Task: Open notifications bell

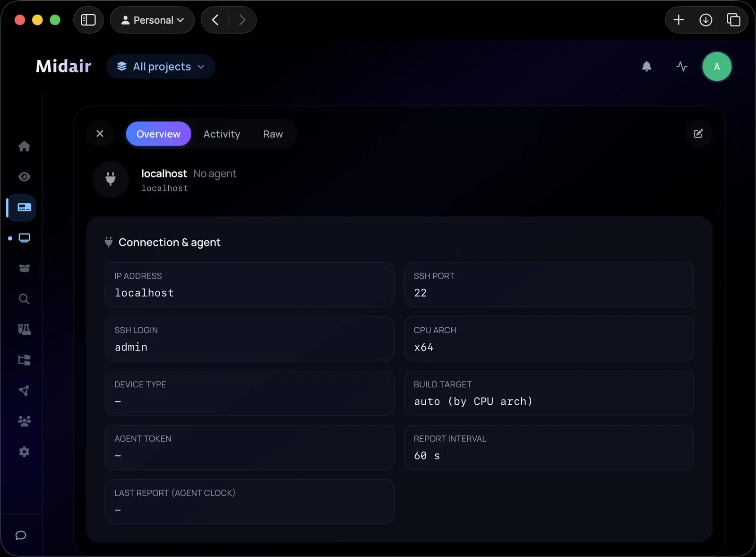Action: click(x=647, y=67)
